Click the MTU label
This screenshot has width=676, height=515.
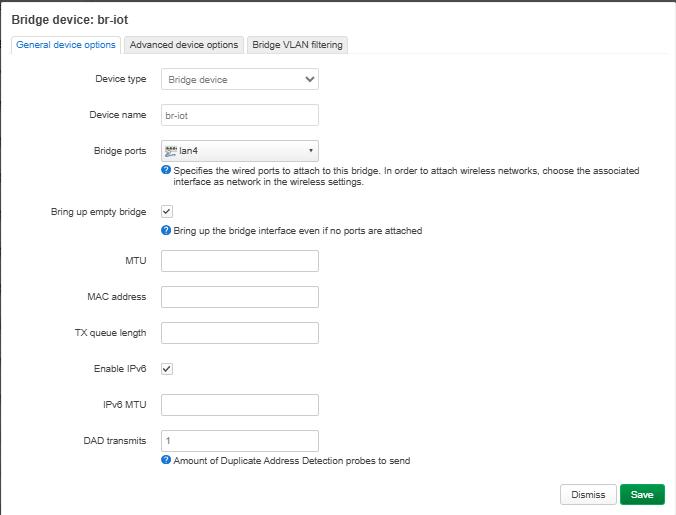pos(136,261)
